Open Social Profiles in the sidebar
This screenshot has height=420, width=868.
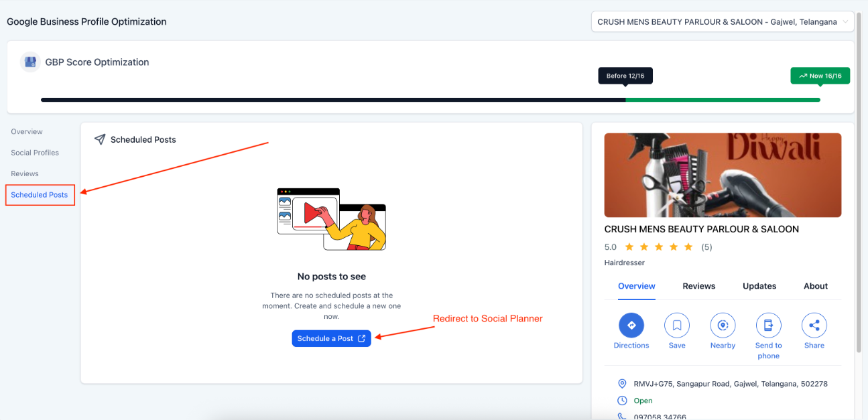click(x=35, y=153)
